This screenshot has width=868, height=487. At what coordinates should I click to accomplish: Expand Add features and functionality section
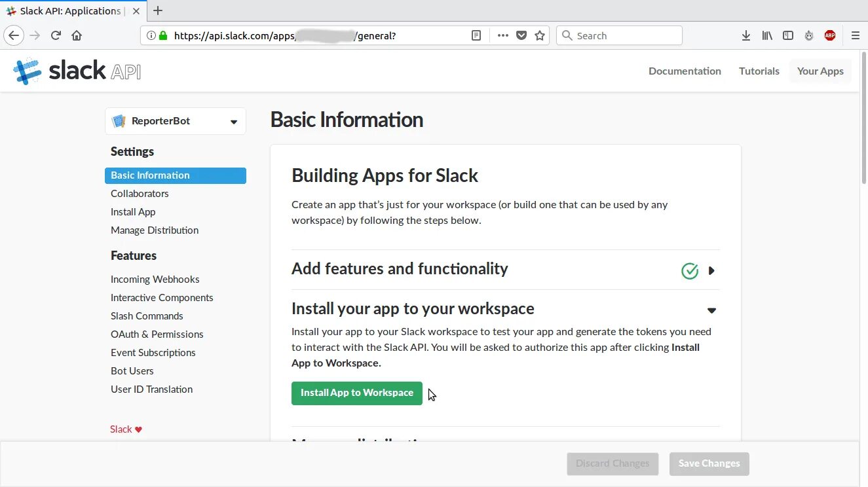711,270
